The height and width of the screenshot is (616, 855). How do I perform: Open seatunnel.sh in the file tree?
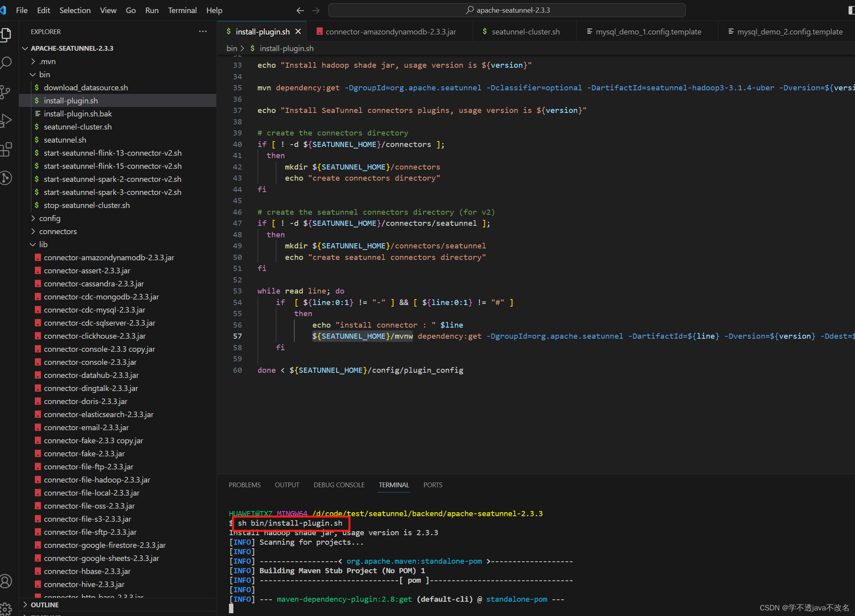(65, 140)
